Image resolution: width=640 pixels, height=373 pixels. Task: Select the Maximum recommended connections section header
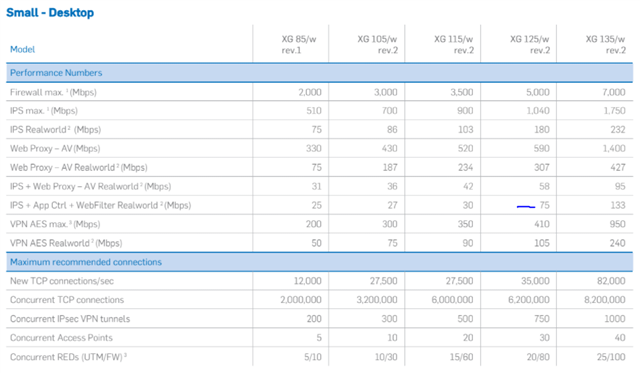pyautogui.click(x=86, y=262)
